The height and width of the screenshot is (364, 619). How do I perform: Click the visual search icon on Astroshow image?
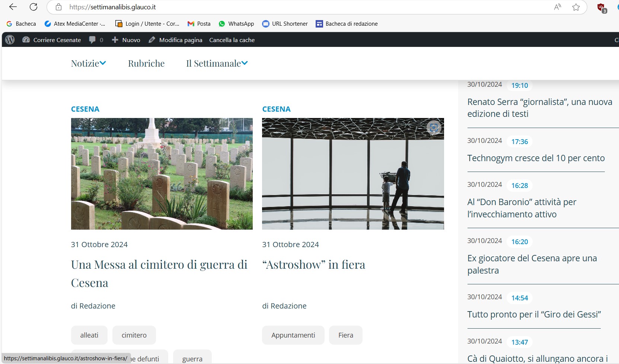click(434, 128)
